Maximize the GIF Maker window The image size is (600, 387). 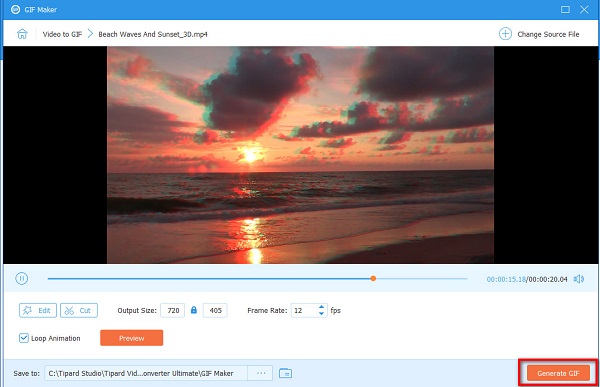565,9
